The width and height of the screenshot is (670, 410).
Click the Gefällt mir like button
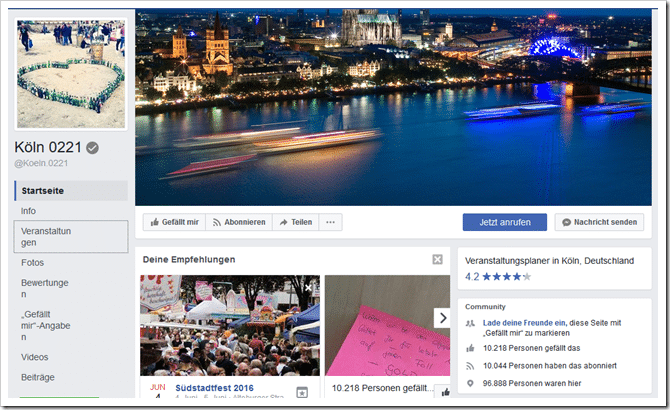pyautogui.click(x=174, y=222)
